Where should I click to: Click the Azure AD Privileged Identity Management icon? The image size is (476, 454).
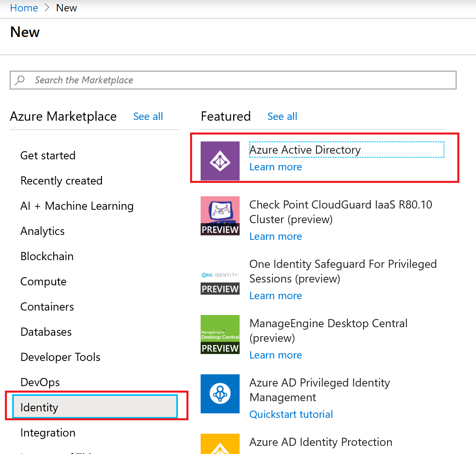point(220,393)
